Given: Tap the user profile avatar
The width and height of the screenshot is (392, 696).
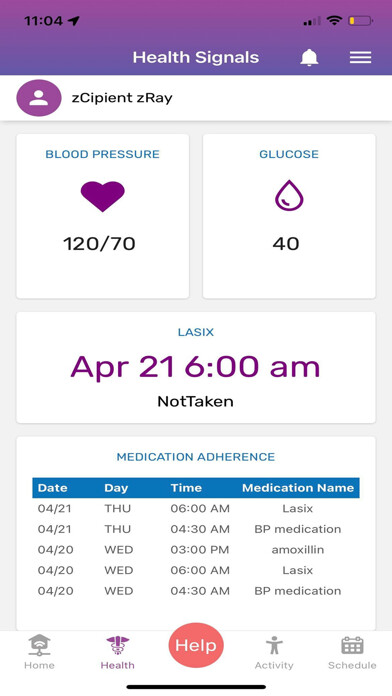Looking at the screenshot, I should 39,98.
